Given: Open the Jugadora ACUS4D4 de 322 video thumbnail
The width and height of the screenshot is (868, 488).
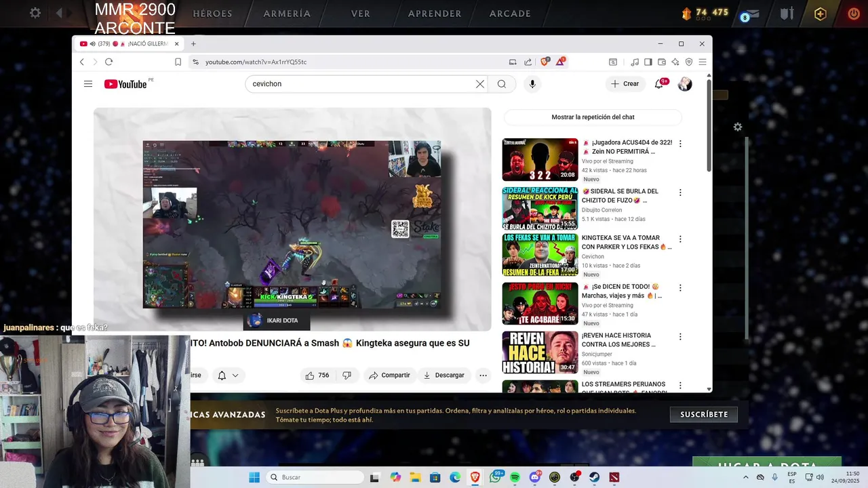Looking at the screenshot, I should click(540, 160).
